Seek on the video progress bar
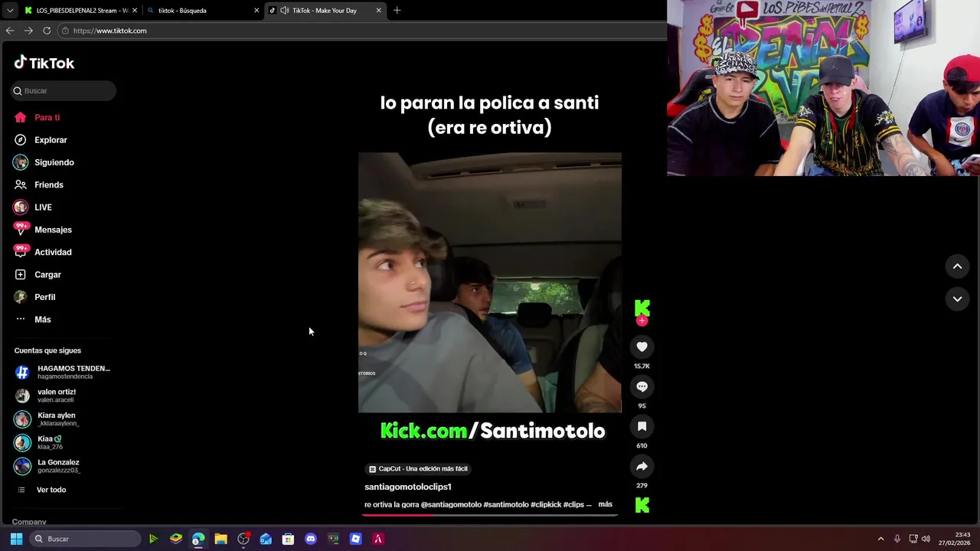980x551 pixels. 490,514
